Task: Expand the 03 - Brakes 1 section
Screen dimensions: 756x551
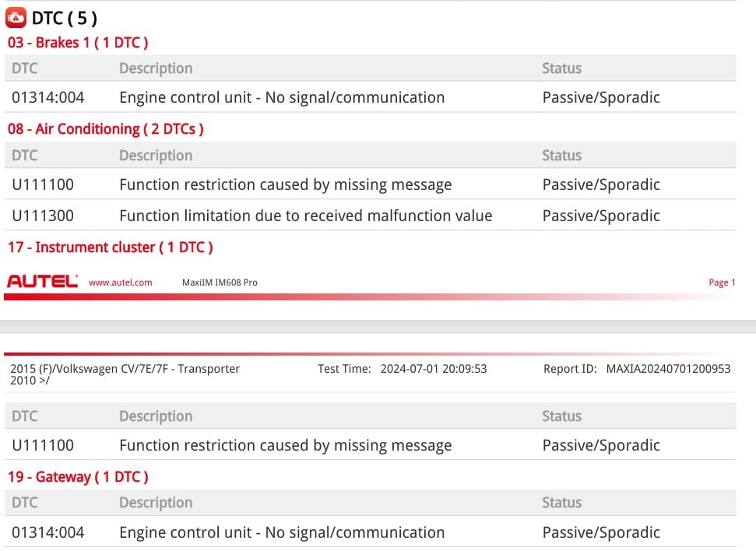Action: click(78, 43)
